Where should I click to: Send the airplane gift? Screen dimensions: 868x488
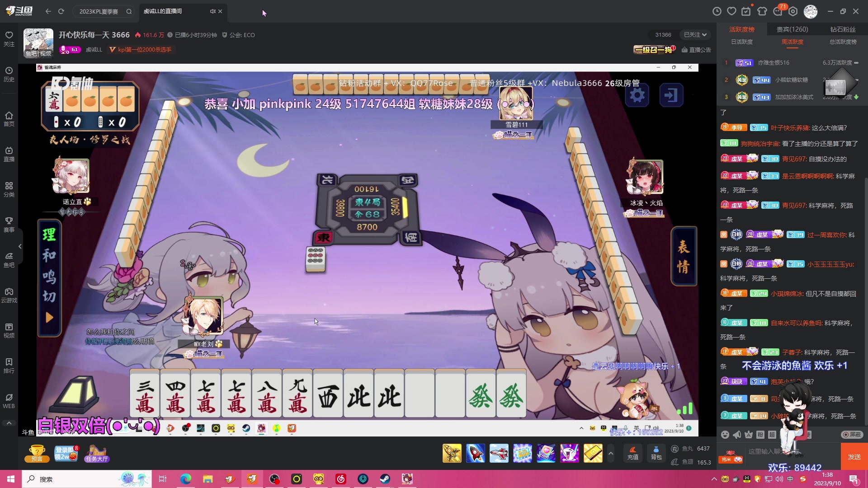click(x=499, y=453)
